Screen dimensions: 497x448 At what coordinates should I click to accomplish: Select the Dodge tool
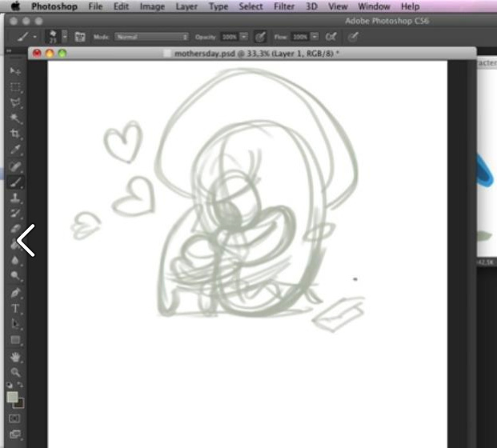click(15, 276)
